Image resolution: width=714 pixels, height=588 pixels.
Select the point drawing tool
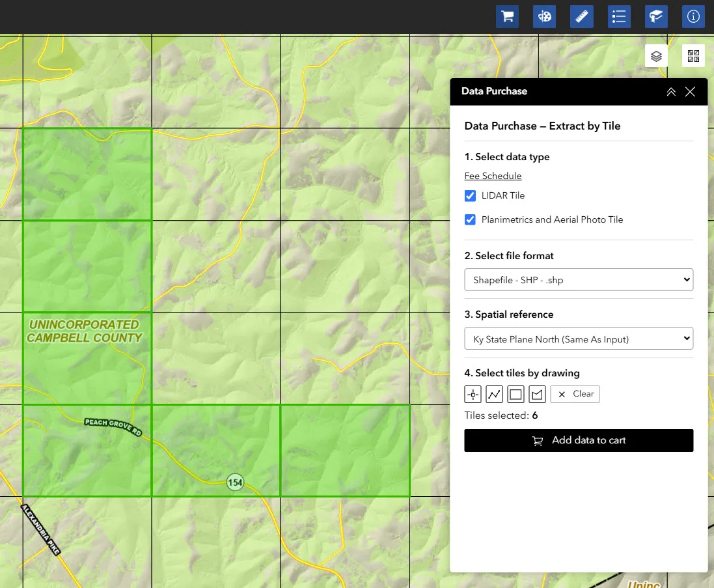[x=473, y=394]
